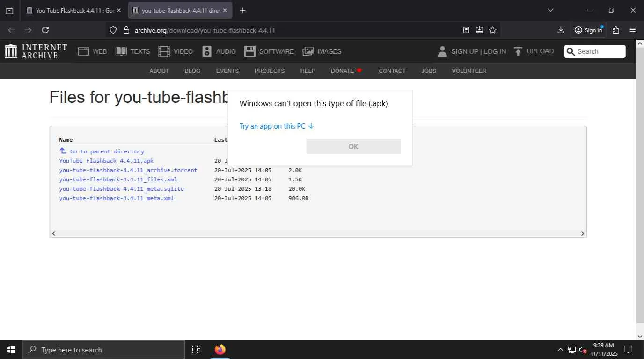Screen dimensions: 644x359
Task: Click the Internet Archive Search field
Action: coord(595,51)
